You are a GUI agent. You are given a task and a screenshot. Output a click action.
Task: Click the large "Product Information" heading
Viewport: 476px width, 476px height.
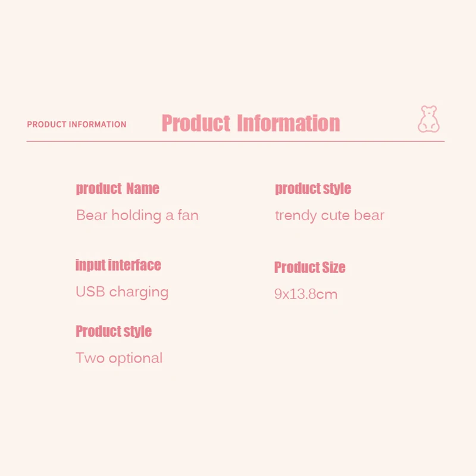tap(250, 123)
